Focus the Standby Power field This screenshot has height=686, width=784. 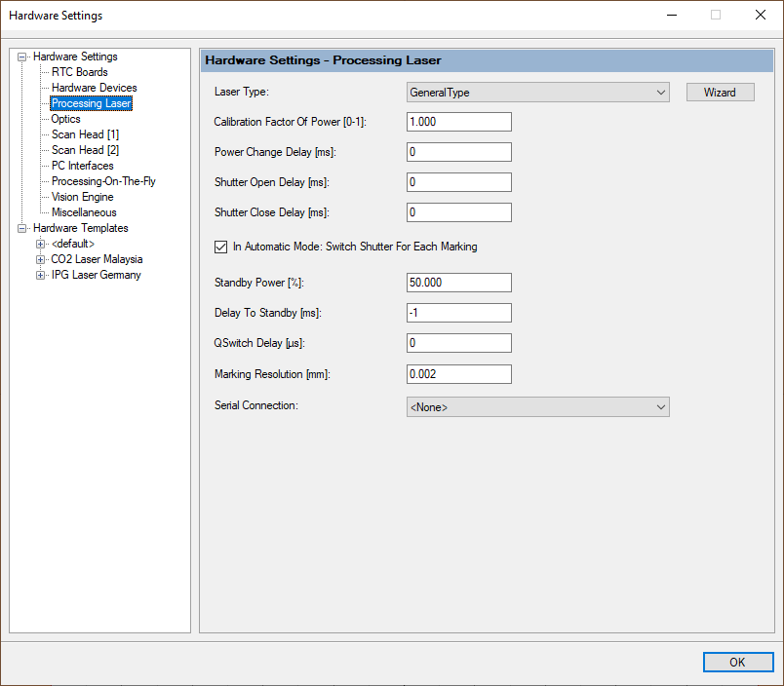pos(459,283)
